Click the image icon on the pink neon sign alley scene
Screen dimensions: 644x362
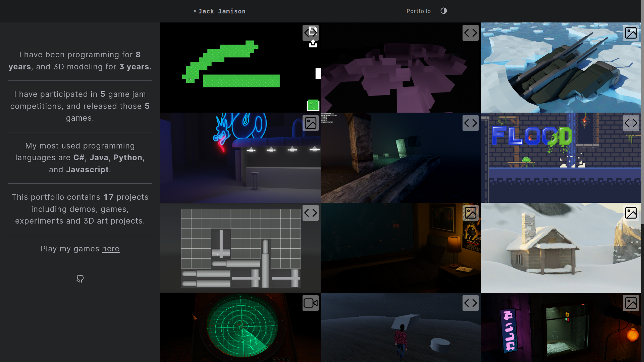[631, 303]
